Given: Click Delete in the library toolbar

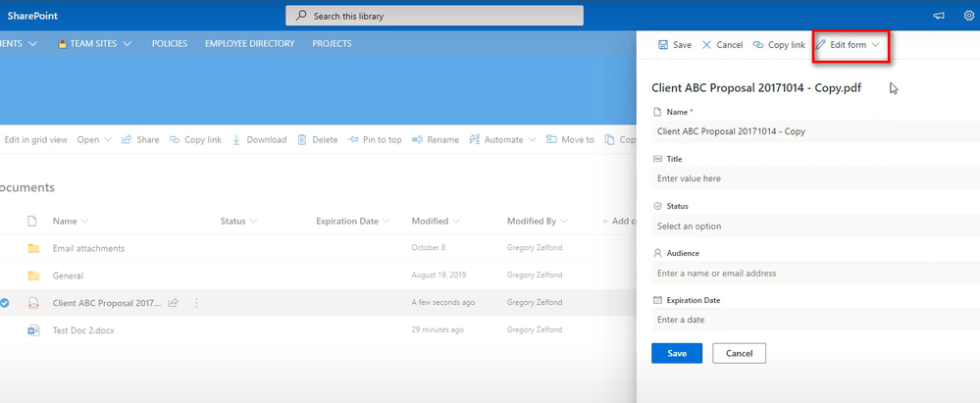Looking at the screenshot, I should click(318, 140).
